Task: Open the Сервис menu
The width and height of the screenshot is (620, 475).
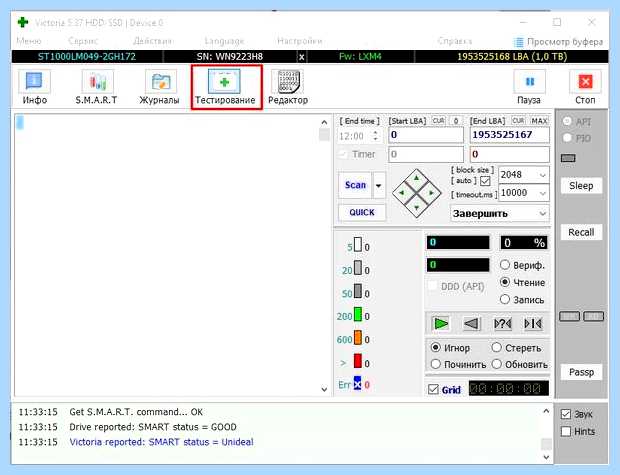Action: click(x=83, y=41)
